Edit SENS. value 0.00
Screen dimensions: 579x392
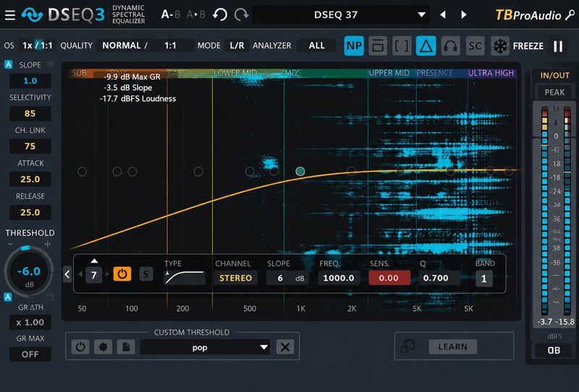tap(389, 278)
